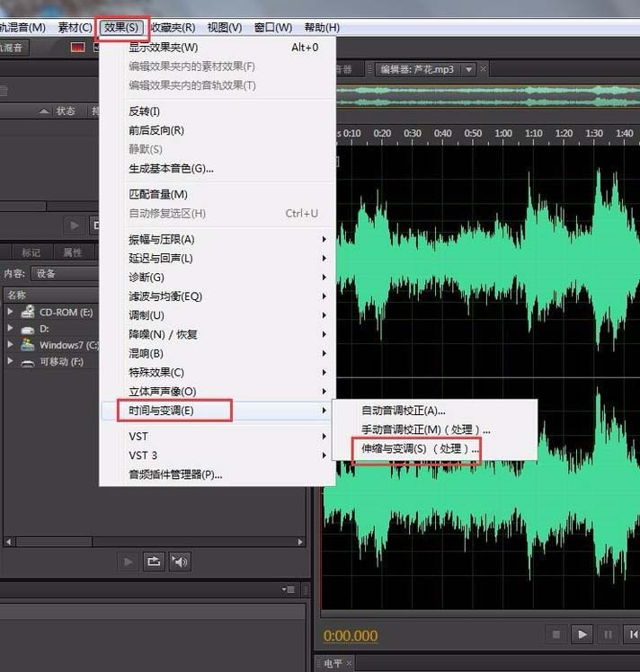Expand the 延迟与回声(L) submenu
This screenshot has width=640, height=672.
click(x=218, y=259)
